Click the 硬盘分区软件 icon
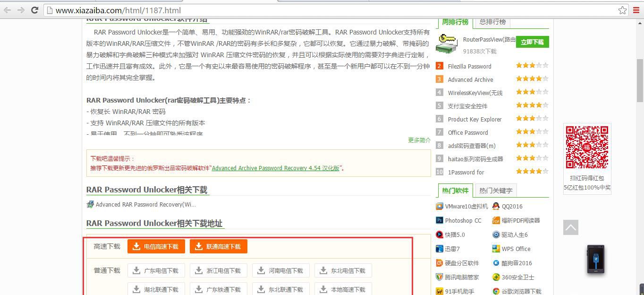This screenshot has height=295, width=644. 440,263
